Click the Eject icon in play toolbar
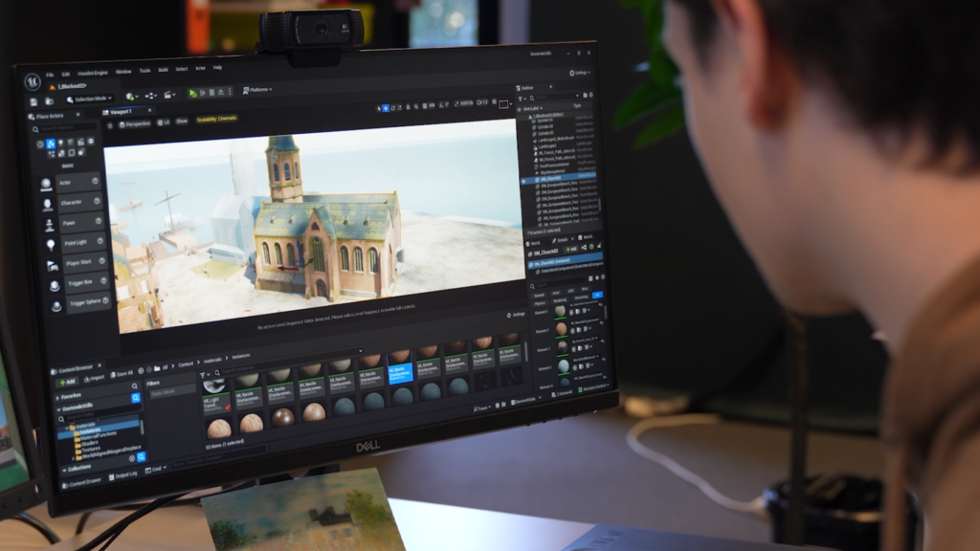The height and width of the screenshot is (551, 980). coord(221,92)
